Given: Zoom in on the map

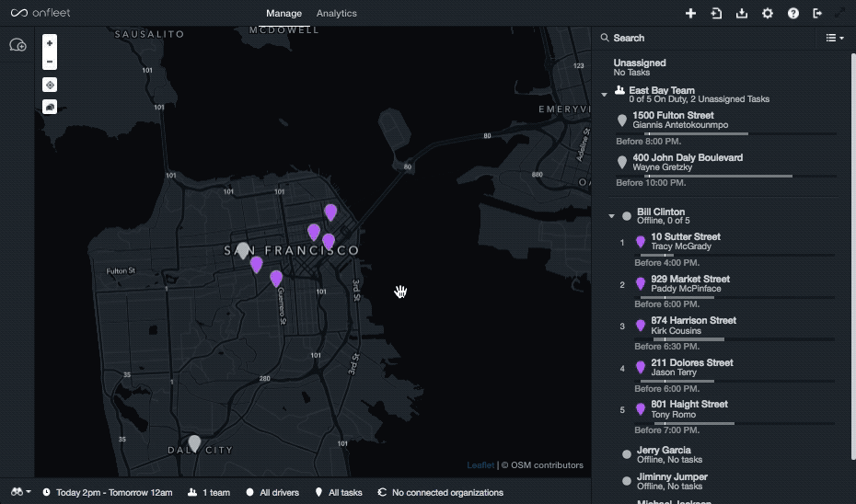Looking at the screenshot, I should pyautogui.click(x=50, y=43).
